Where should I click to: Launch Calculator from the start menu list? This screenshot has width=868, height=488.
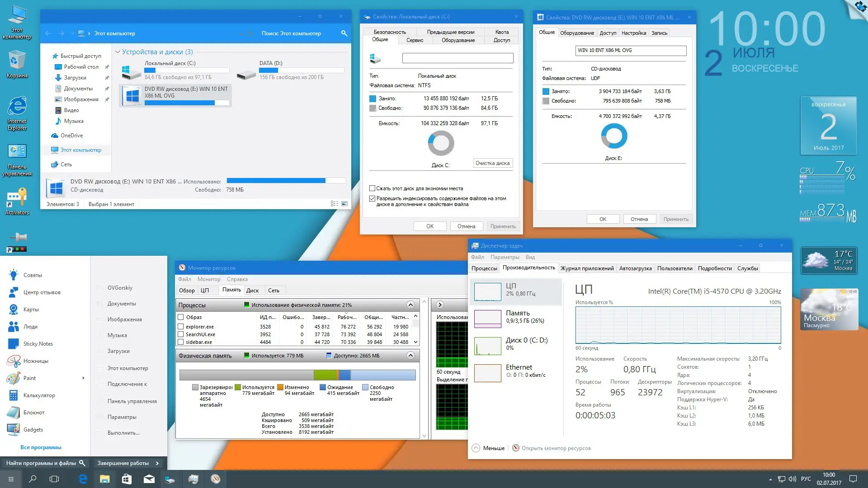tap(39, 395)
